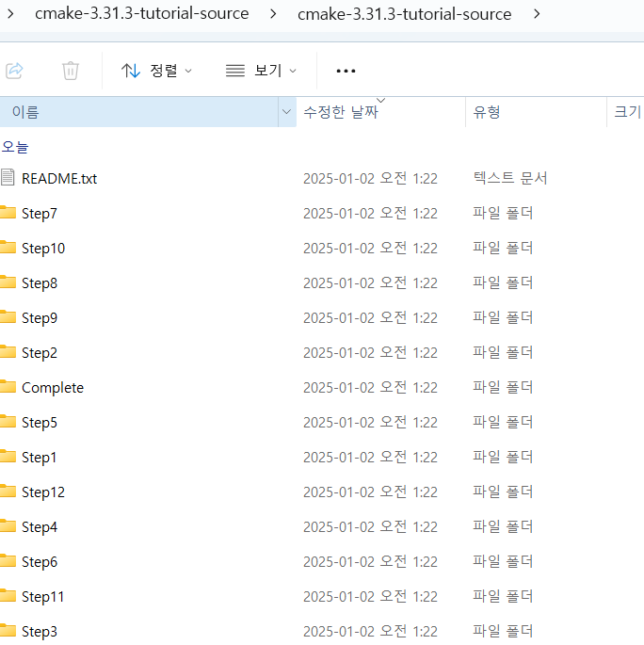Click the 텍스트 문서 type cell for README.txt
This screenshot has width=644, height=645.
point(510,178)
